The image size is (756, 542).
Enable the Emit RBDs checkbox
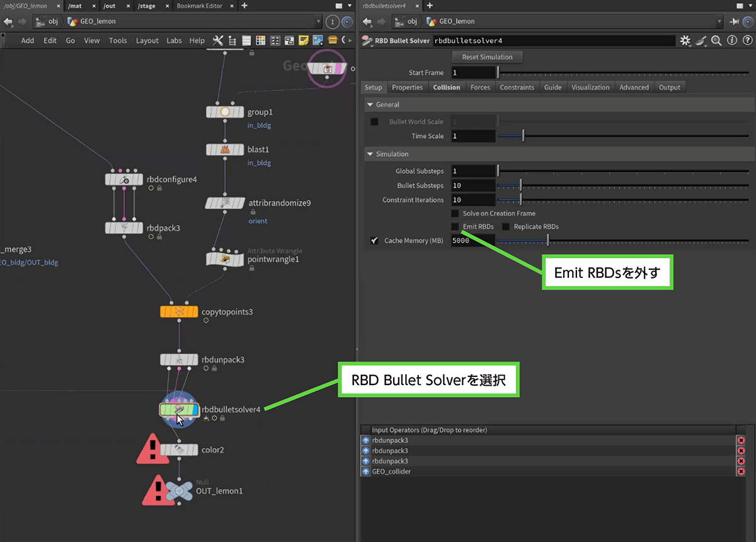click(455, 227)
